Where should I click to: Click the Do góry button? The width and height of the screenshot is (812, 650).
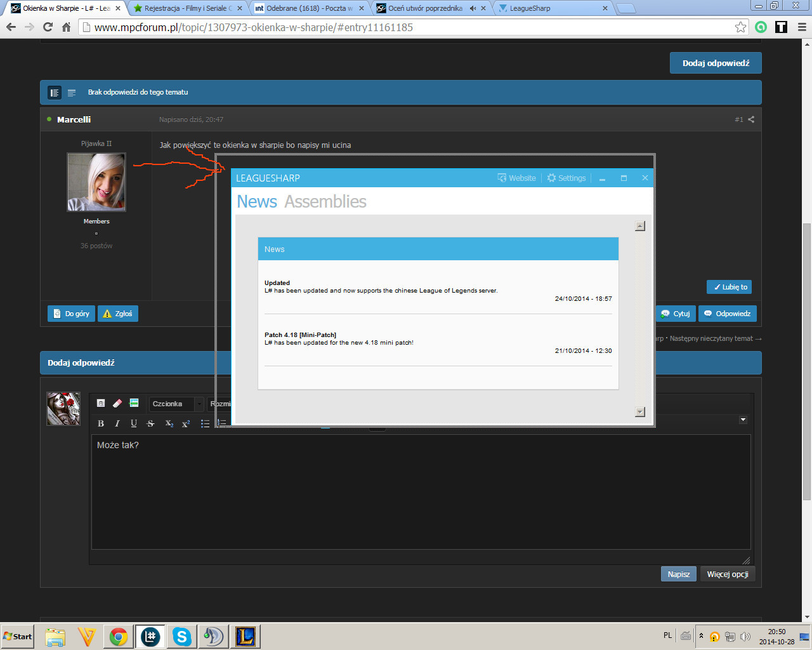(71, 314)
